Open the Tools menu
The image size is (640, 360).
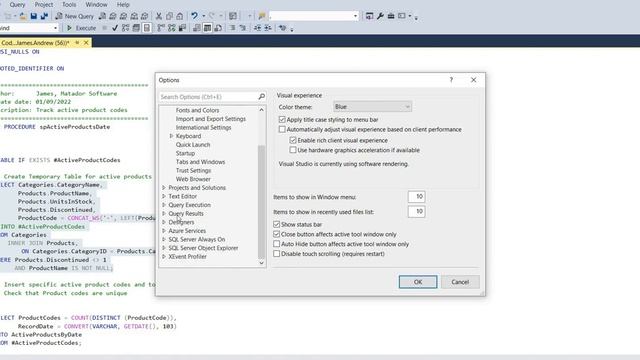pos(69,4)
